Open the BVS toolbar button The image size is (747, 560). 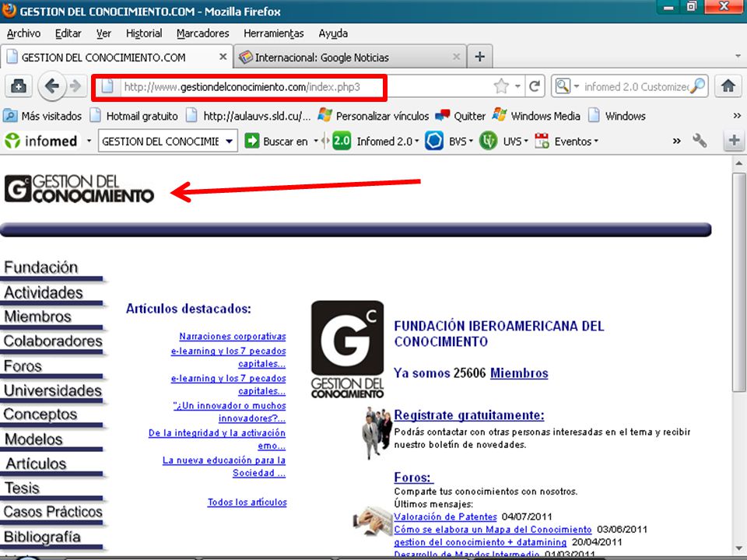coord(448,141)
